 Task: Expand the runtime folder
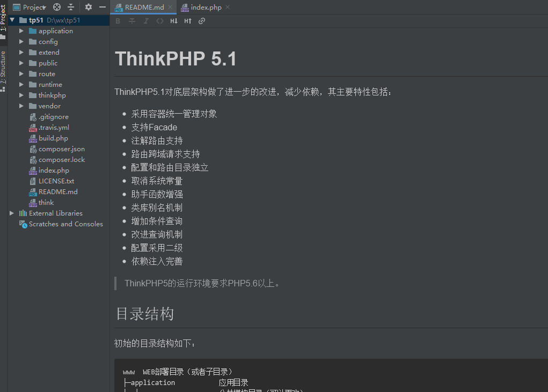[x=21, y=85]
